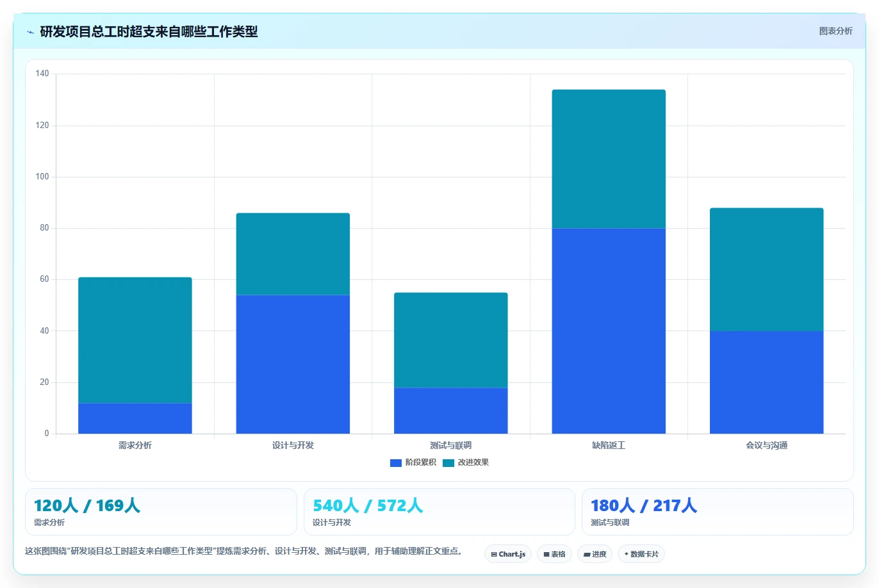
Task: Click the icon inside the 进度 chip
Action: click(x=587, y=555)
